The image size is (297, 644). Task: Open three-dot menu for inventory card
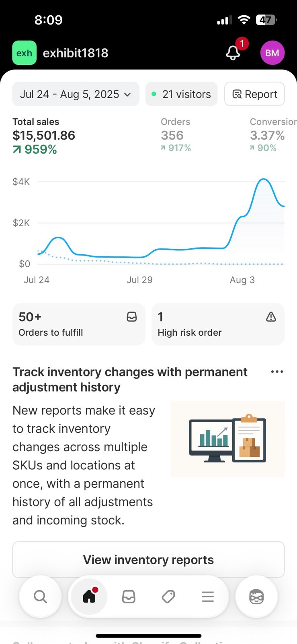[x=277, y=372]
